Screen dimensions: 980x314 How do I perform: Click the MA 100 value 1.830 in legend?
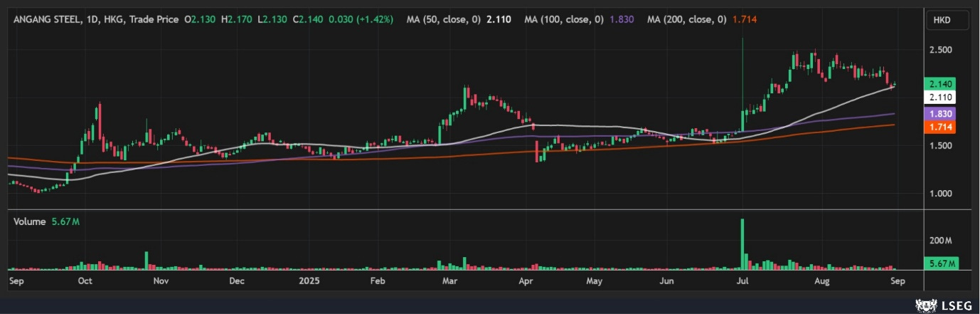(x=622, y=20)
